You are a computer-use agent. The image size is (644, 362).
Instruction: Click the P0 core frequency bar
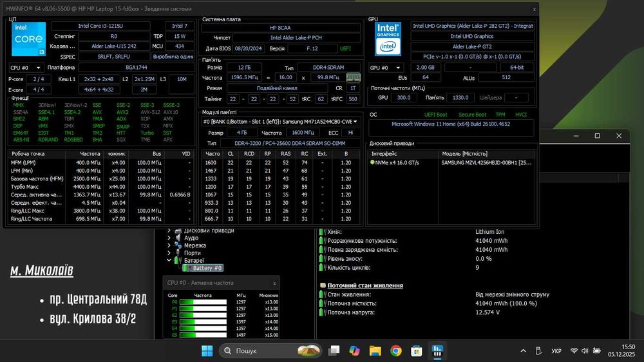(x=203, y=302)
